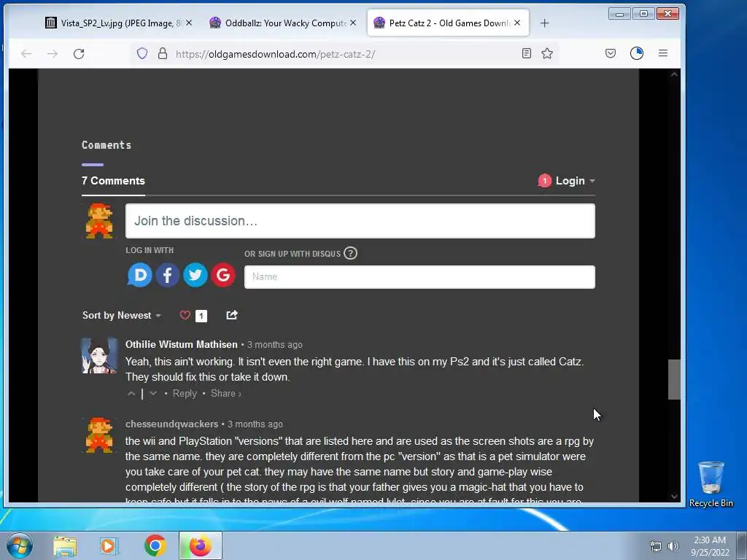Viewport: 747px width, 560px height.
Task: Expand the Login dropdown
Action: point(575,181)
